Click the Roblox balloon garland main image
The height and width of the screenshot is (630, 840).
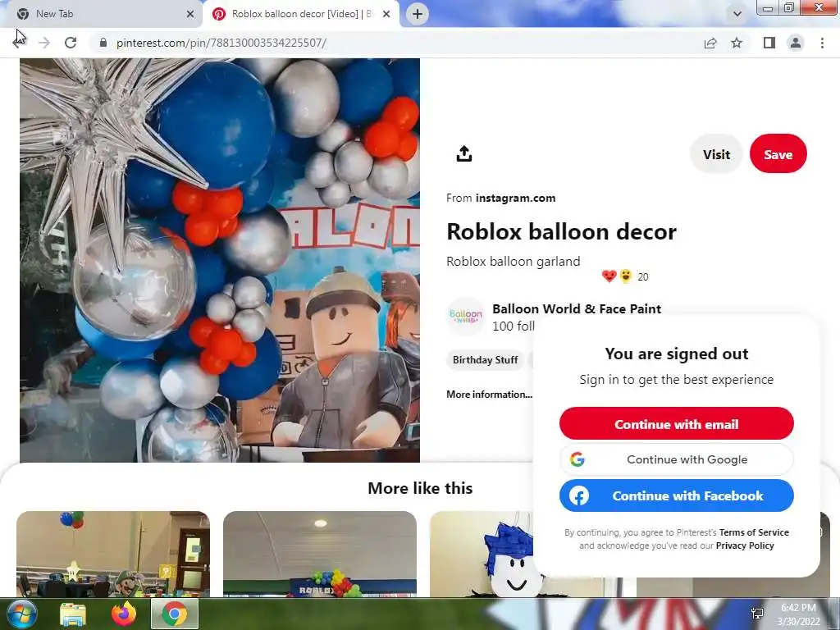220,260
